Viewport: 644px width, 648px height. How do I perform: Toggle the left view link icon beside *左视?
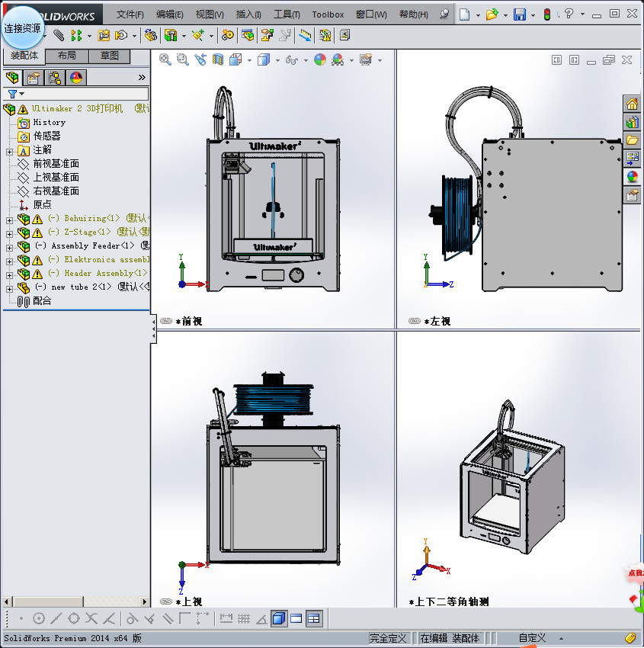click(x=415, y=321)
